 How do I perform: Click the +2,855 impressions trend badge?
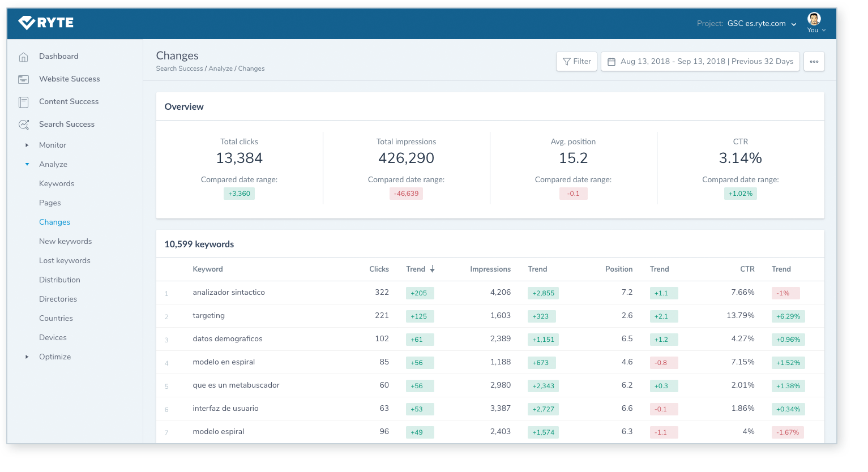[543, 293]
